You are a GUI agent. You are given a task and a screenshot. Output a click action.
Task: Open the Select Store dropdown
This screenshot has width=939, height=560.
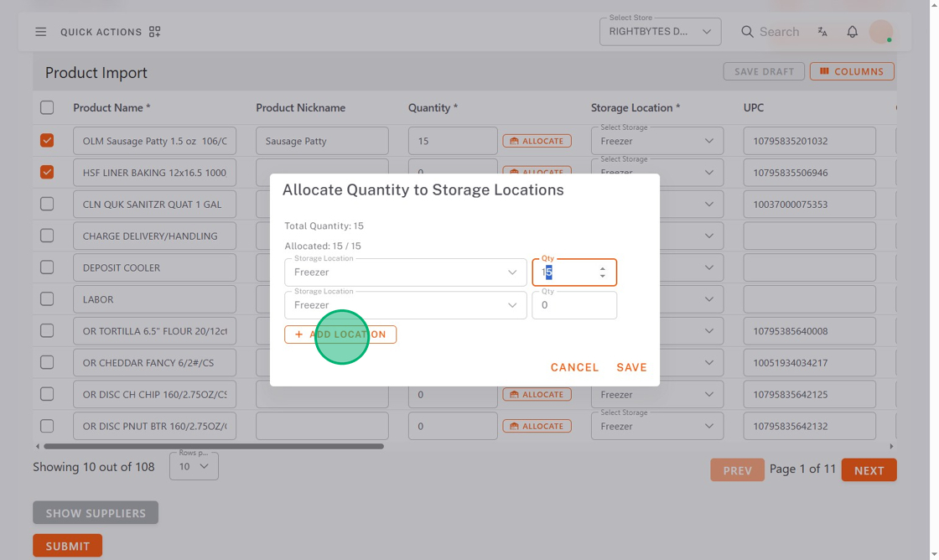660,32
